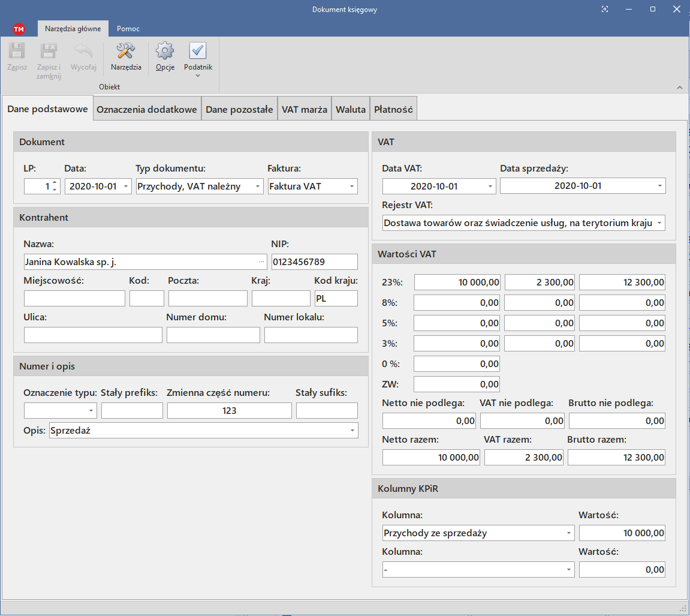Collapse the ribbon with the chevron arrow

tap(680, 88)
